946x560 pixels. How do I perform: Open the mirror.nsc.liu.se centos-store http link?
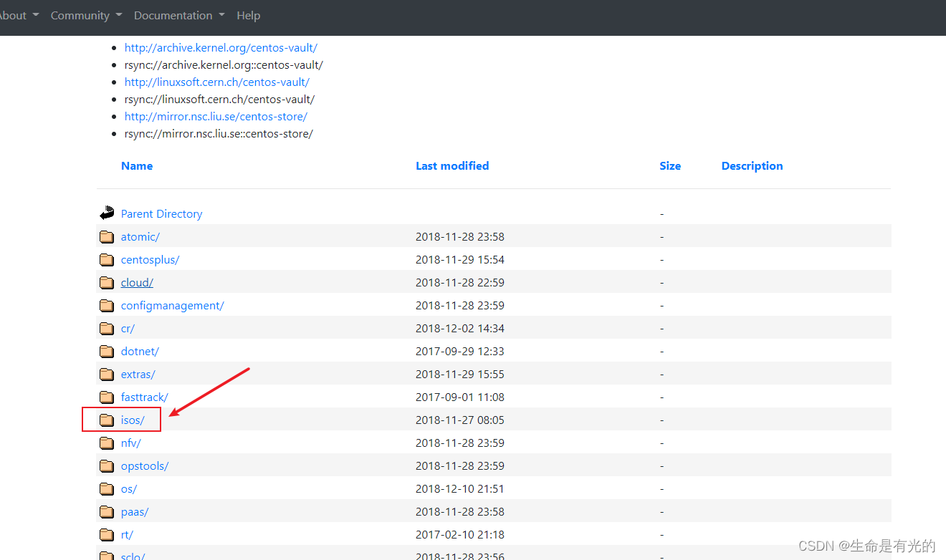pyautogui.click(x=216, y=116)
